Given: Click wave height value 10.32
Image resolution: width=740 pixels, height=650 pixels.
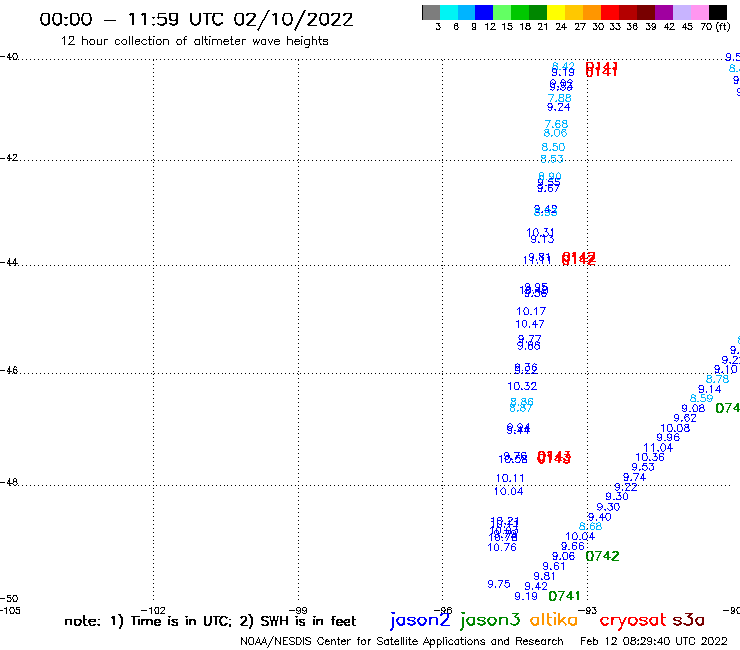Looking at the screenshot, I should (x=522, y=386).
